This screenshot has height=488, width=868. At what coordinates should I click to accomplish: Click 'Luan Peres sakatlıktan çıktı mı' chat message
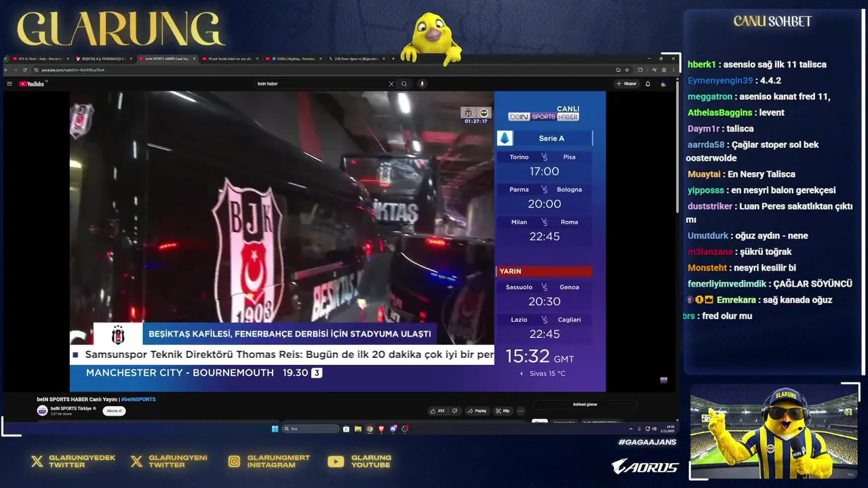(770, 213)
